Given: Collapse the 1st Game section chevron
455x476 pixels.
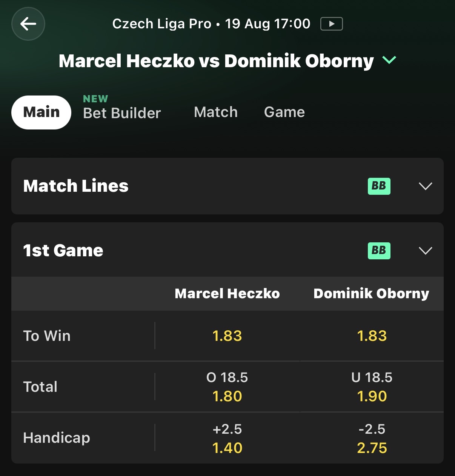Looking at the screenshot, I should coord(426,251).
